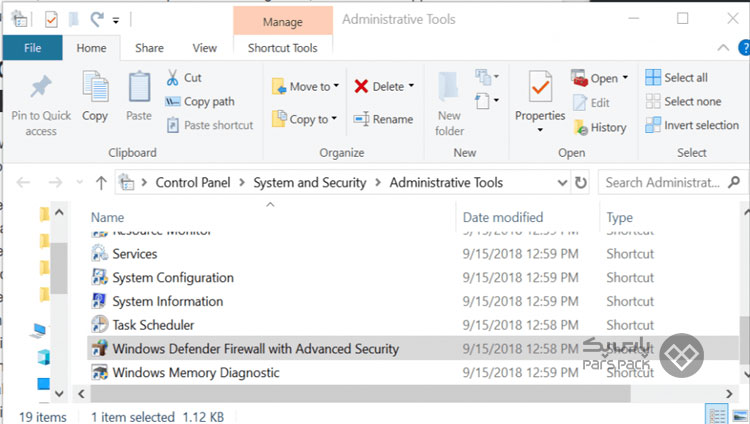Screen dimensions: 750x424
Task: Switch to the Share ribbon tab
Action: click(149, 48)
